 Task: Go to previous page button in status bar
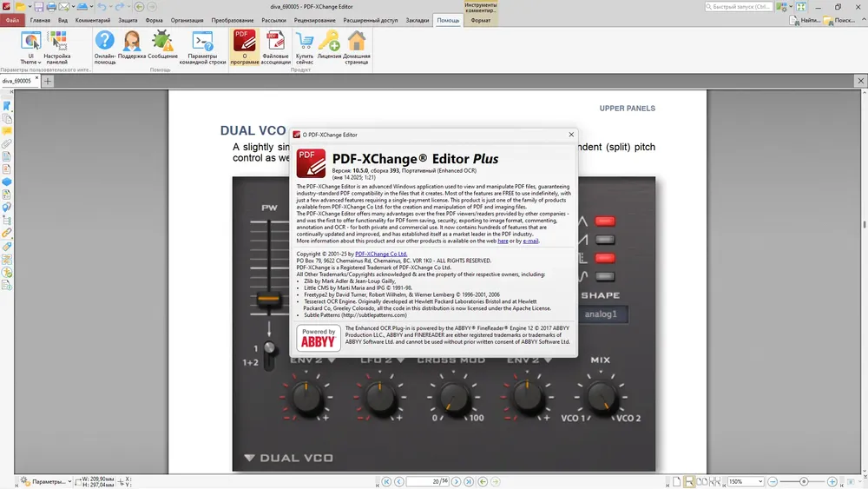click(398, 482)
